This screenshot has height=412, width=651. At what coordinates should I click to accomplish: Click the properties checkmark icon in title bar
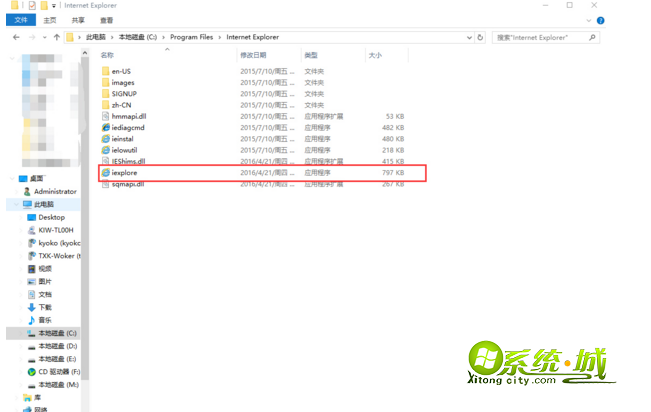32,5
